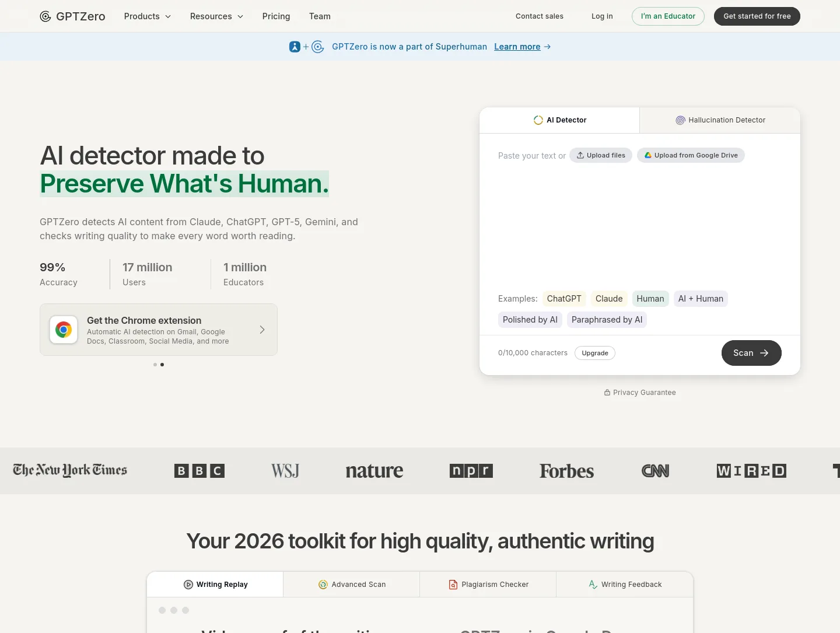Image resolution: width=840 pixels, height=633 pixels.
Task: Select the Plagiarism Checker tab
Action: click(488, 585)
